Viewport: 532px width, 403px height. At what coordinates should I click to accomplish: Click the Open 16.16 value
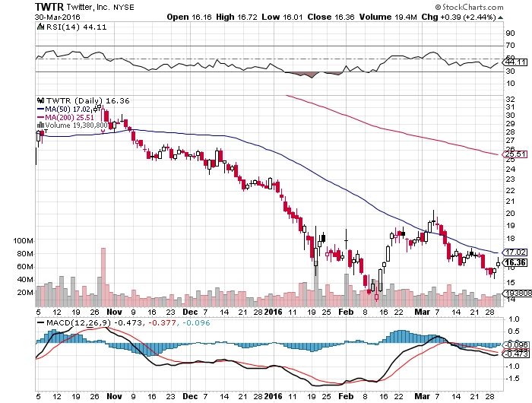[x=189, y=17]
